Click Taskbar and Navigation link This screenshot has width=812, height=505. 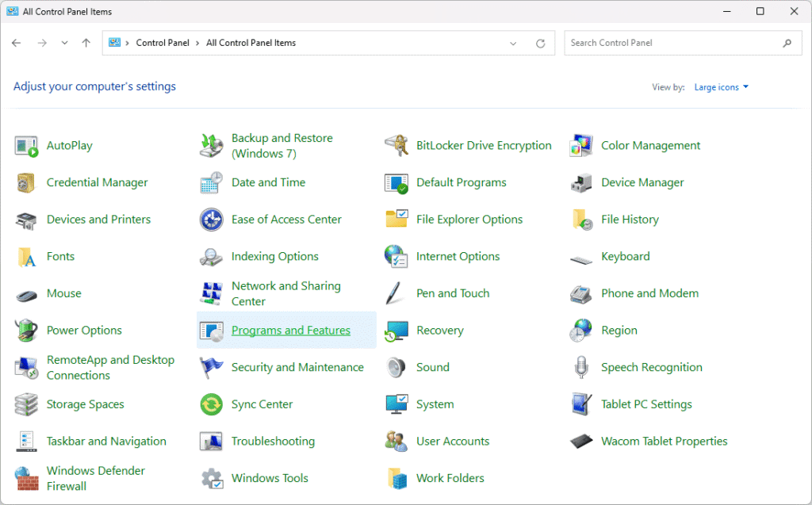tap(106, 442)
